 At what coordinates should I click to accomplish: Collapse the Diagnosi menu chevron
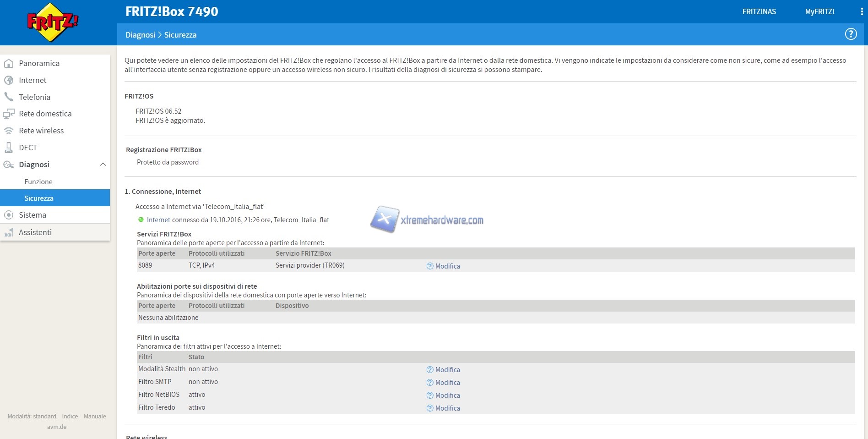point(103,165)
